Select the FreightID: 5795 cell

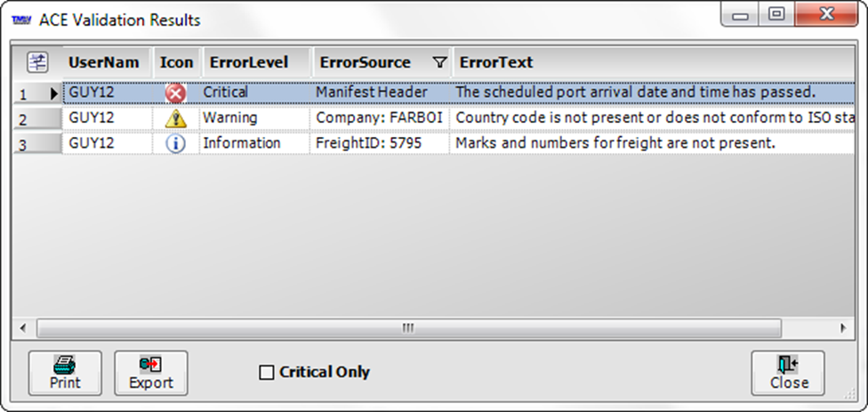(x=369, y=143)
